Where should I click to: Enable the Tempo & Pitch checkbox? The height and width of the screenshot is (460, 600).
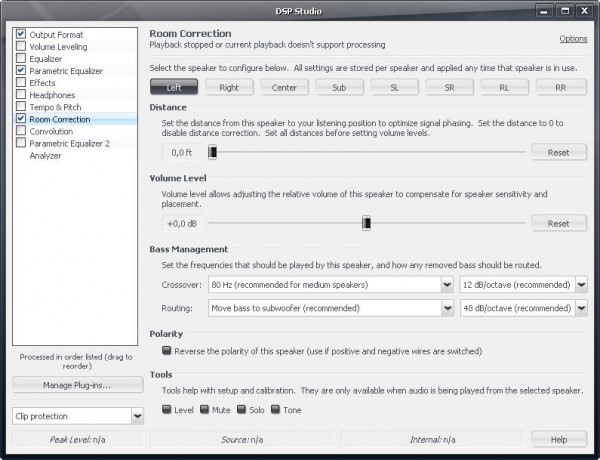click(x=21, y=107)
